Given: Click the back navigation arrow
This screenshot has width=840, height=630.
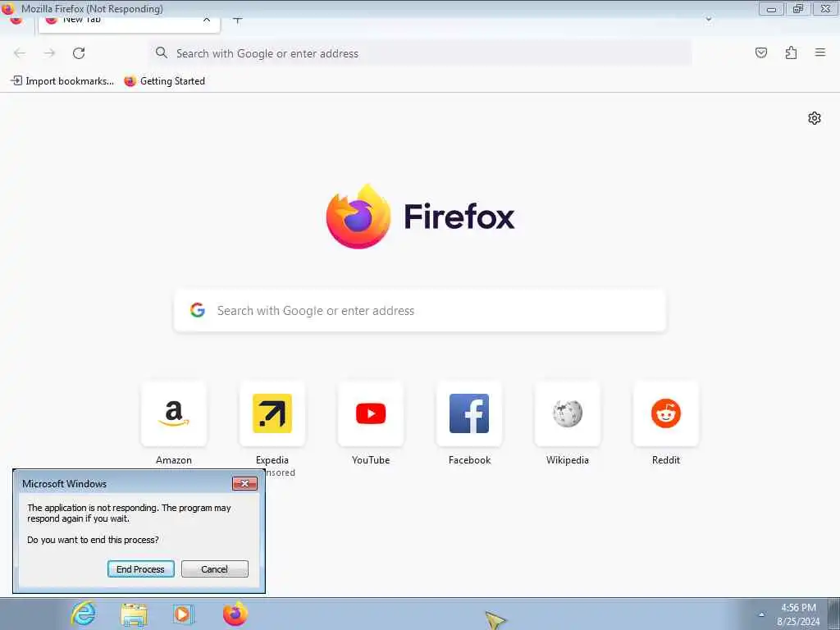Looking at the screenshot, I should (x=20, y=53).
